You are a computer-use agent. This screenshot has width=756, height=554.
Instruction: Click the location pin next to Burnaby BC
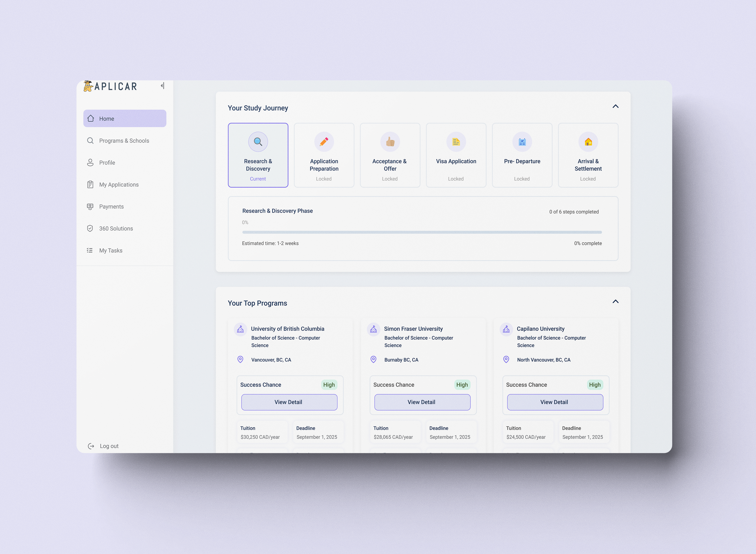pos(373,359)
